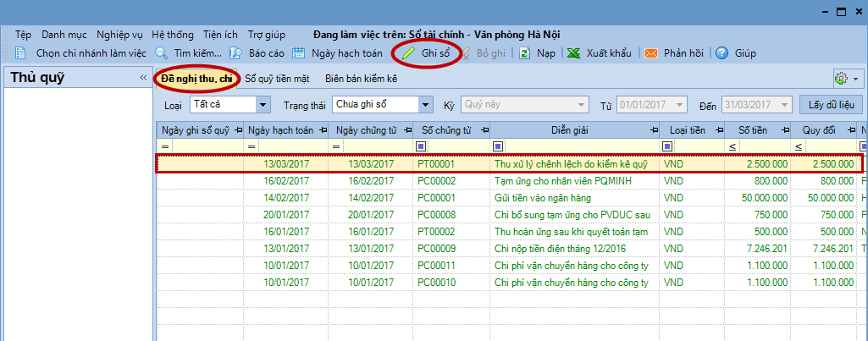The height and width of the screenshot is (341, 868).
Task: Open Trạng thái dropdown showing Chưa ghi sổ
Action: point(426,105)
